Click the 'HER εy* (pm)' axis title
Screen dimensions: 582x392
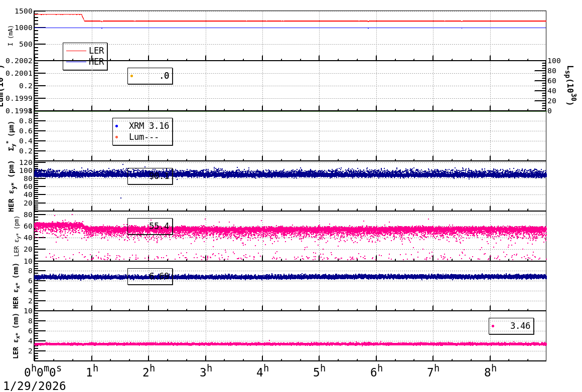12,186
